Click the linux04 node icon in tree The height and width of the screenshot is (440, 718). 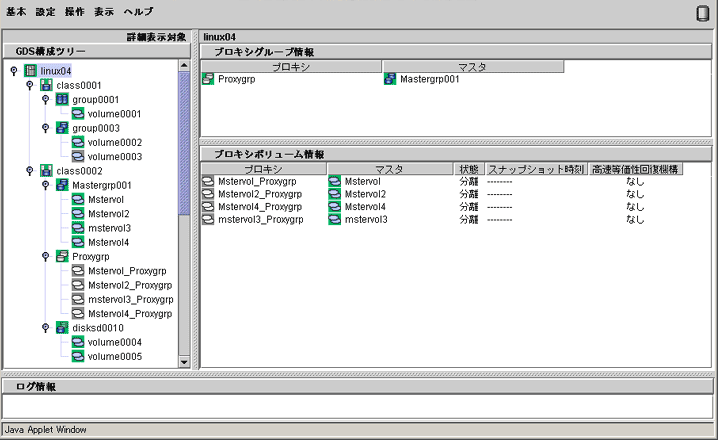tap(31, 71)
